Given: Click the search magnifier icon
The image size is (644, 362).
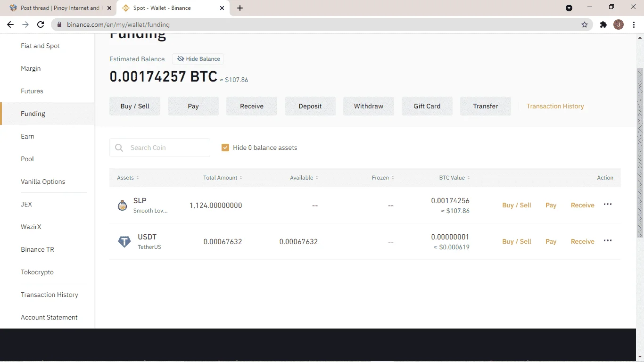Looking at the screenshot, I should click(119, 148).
